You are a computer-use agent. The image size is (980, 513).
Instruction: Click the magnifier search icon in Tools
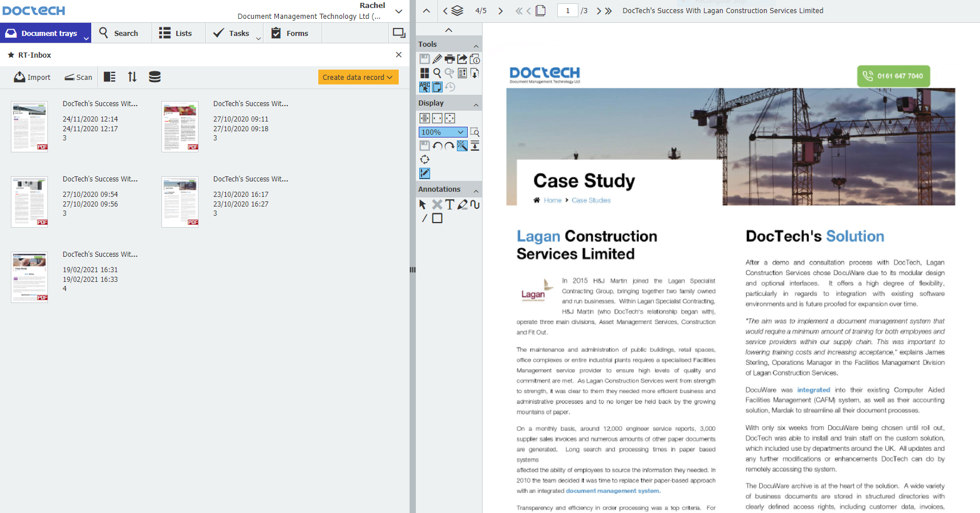coord(437,73)
